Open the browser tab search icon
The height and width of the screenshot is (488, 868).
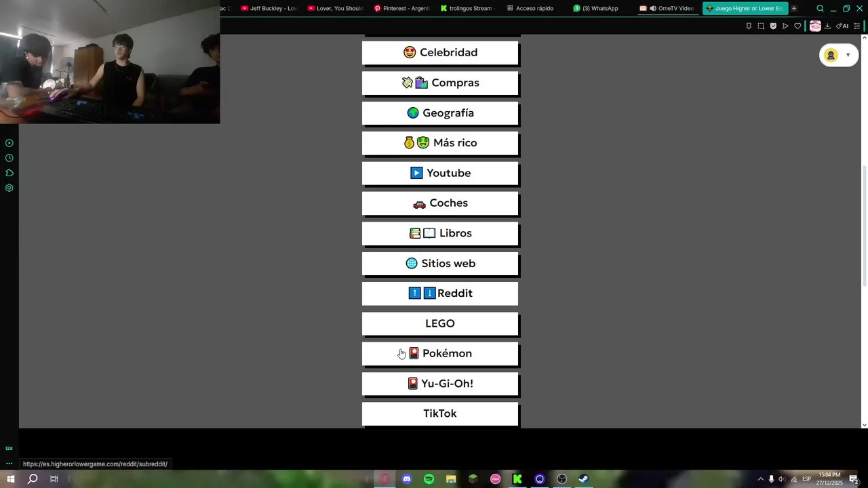point(820,8)
